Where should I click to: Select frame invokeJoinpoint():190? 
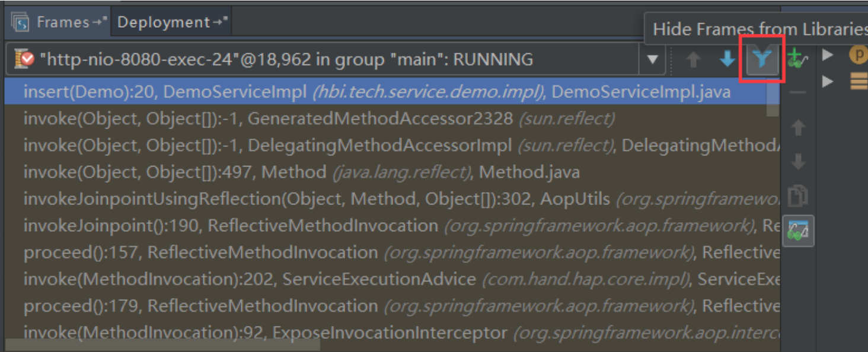(x=391, y=225)
